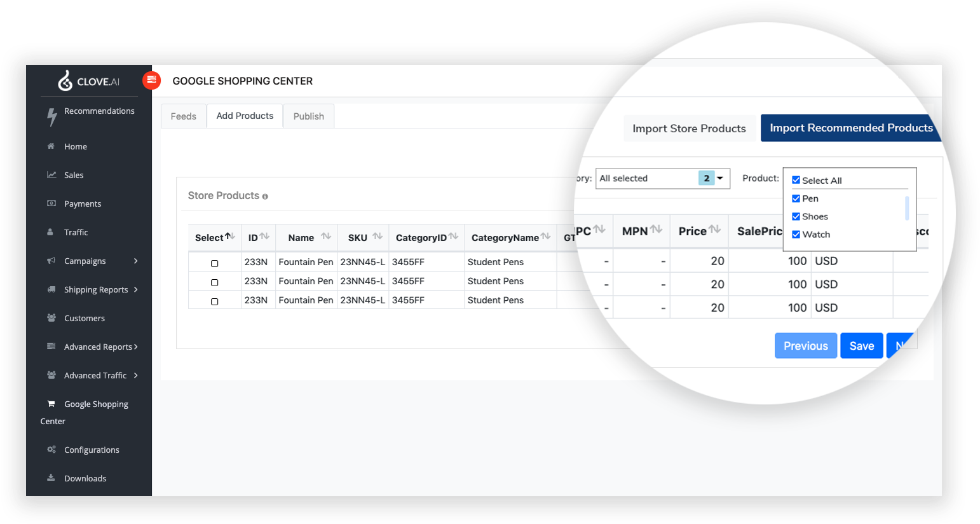Viewport: 980px width, 524px height.
Task: Click the Advanced Reports list icon
Action: [x=51, y=347]
